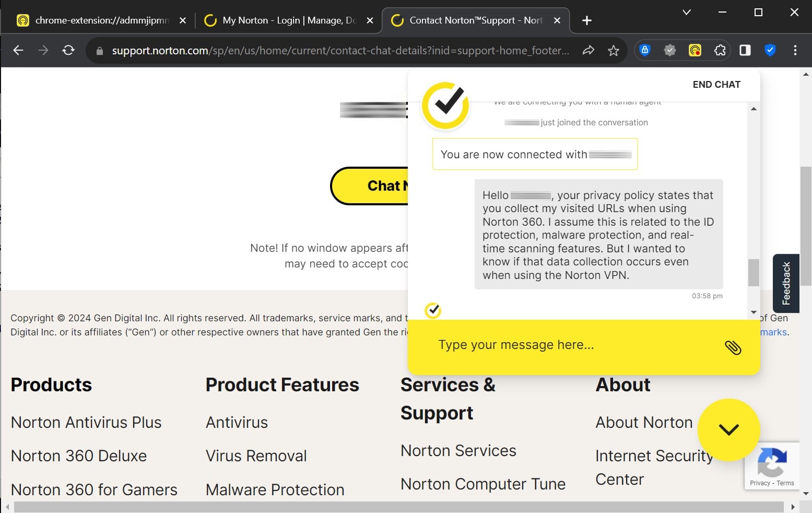This screenshot has width=812, height=513.
Task: Share this page via address bar icon
Action: tap(589, 50)
